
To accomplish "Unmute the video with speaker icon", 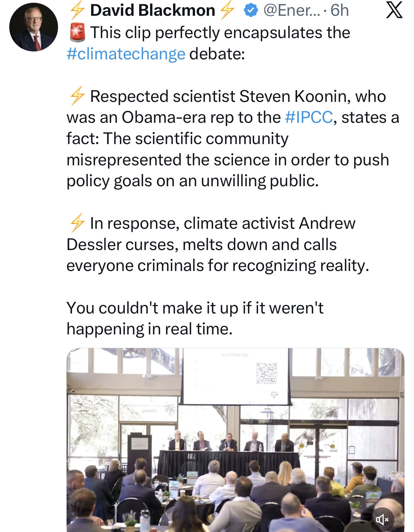I will [x=382, y=519].
